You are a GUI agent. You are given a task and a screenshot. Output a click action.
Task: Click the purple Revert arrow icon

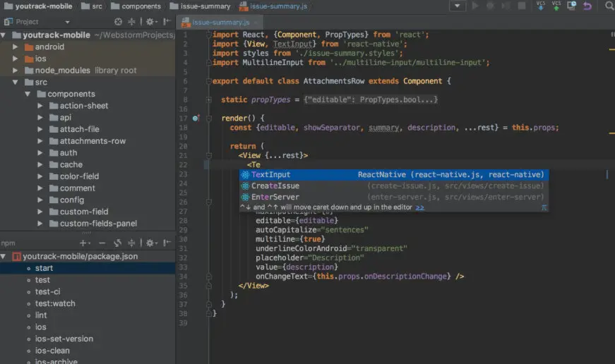[587, 6]
